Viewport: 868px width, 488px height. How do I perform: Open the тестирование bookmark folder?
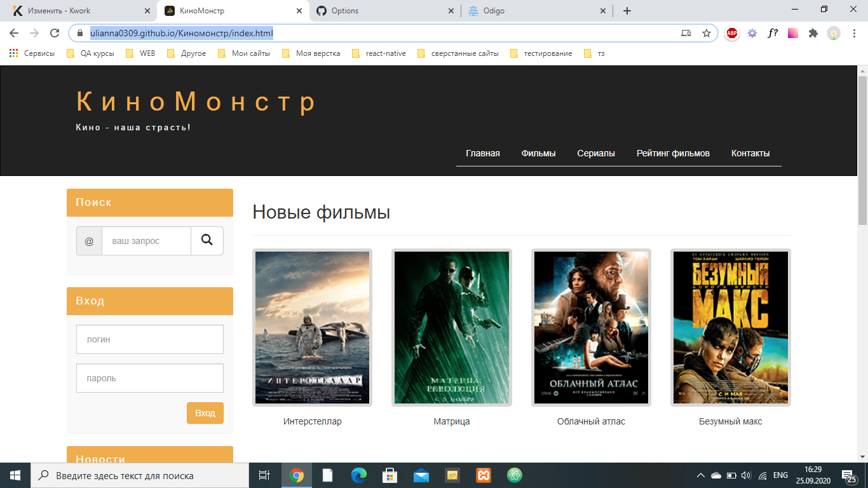coord(541,53)
